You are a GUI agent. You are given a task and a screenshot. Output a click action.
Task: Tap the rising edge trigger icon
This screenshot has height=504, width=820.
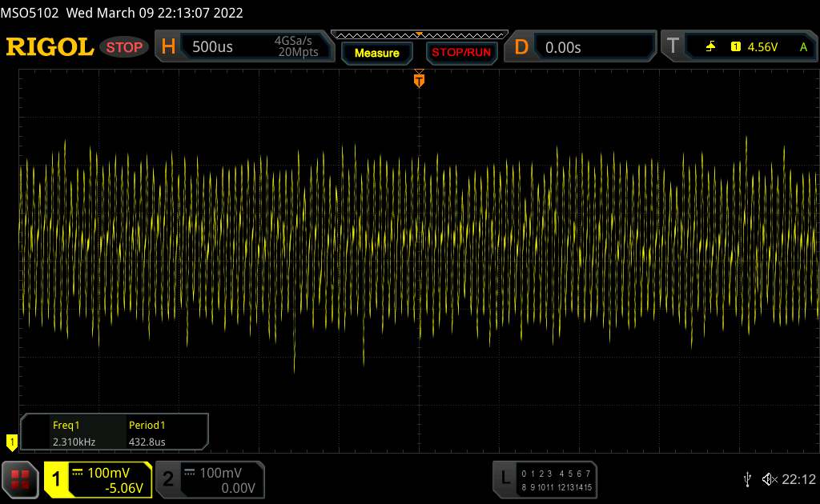click(710, 47)
